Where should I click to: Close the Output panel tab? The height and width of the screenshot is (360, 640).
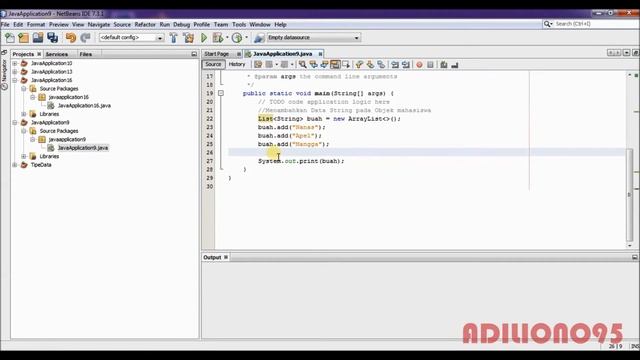tap(226, 257)
